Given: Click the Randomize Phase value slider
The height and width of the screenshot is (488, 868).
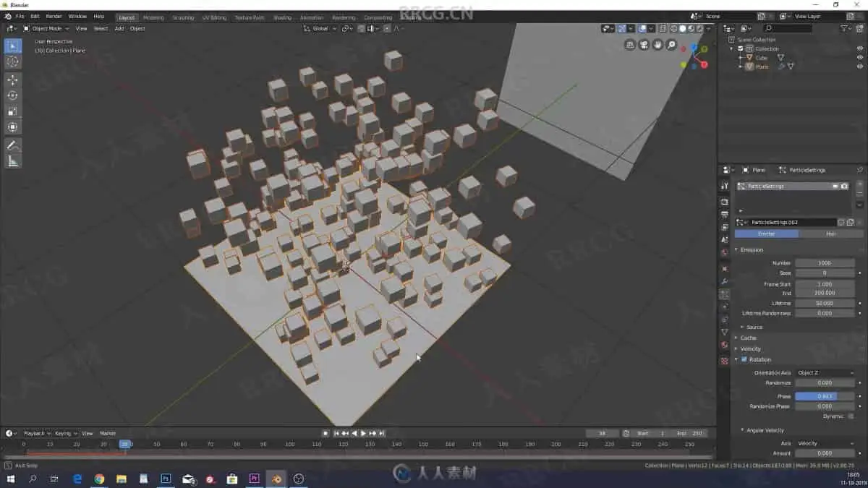Looking at the screenshot, I should tap(825, 406).
